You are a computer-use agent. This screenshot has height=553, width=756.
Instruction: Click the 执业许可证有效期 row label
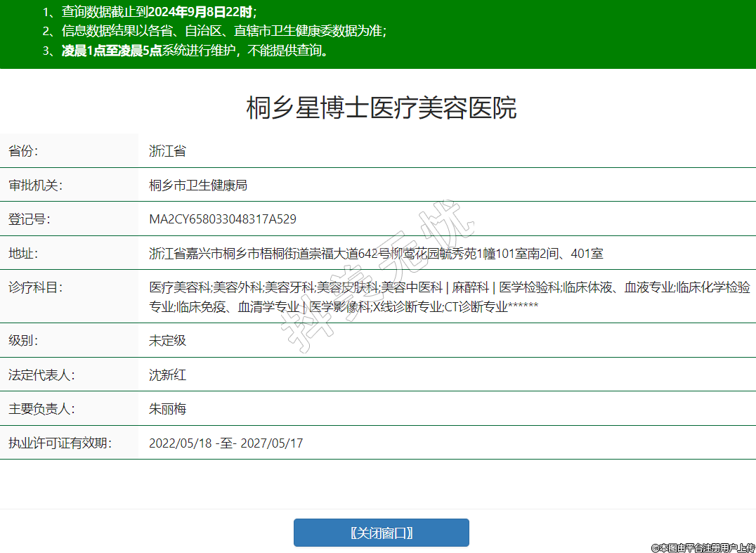pyautogui.click(x=60, y=443)
